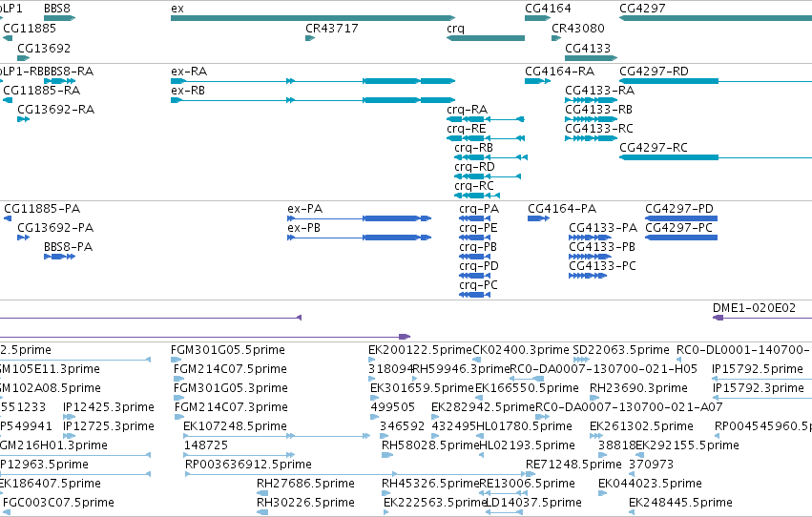The image size is (812, 517).
Task: Select the CG11885-PA protein feature
Action: click(8, 218)
